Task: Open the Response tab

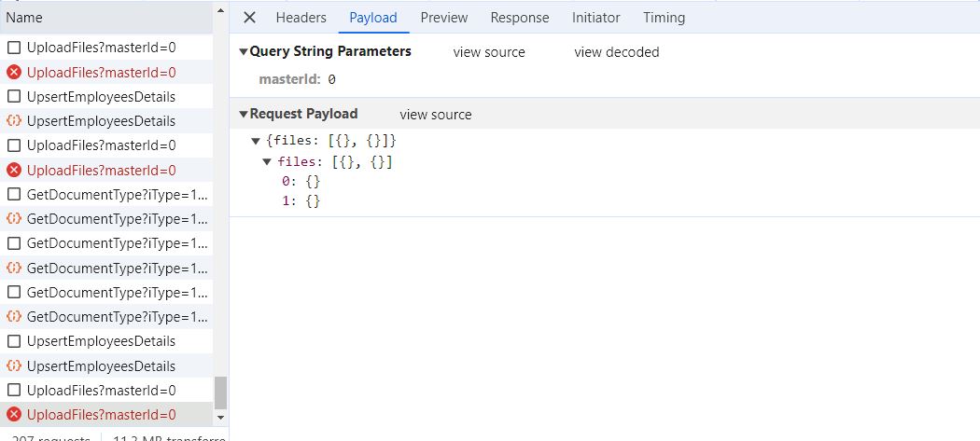Action: (x=520, y=18)
